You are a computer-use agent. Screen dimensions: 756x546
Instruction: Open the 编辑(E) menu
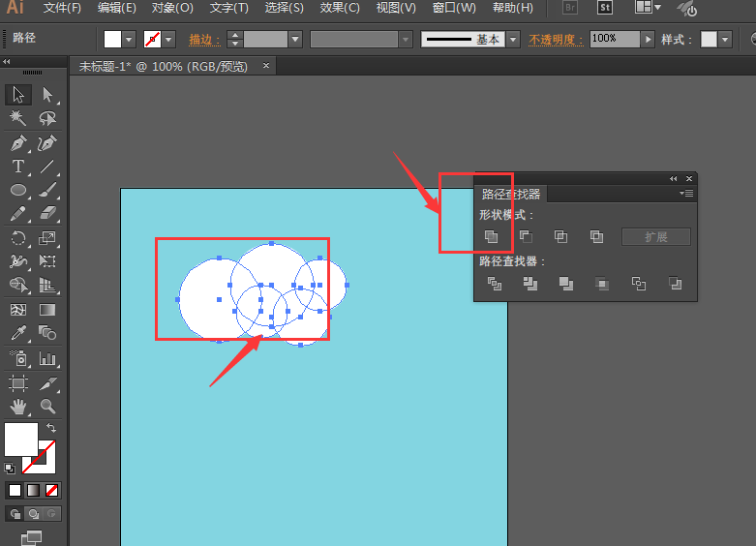point(117,8)
